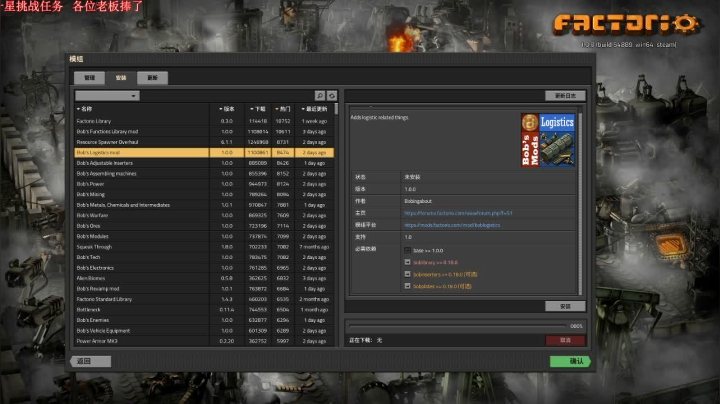720x404 pixels.
Task: Sort the mod list by 下载 column
Action: pyautogui.click(x=258, y=109)
